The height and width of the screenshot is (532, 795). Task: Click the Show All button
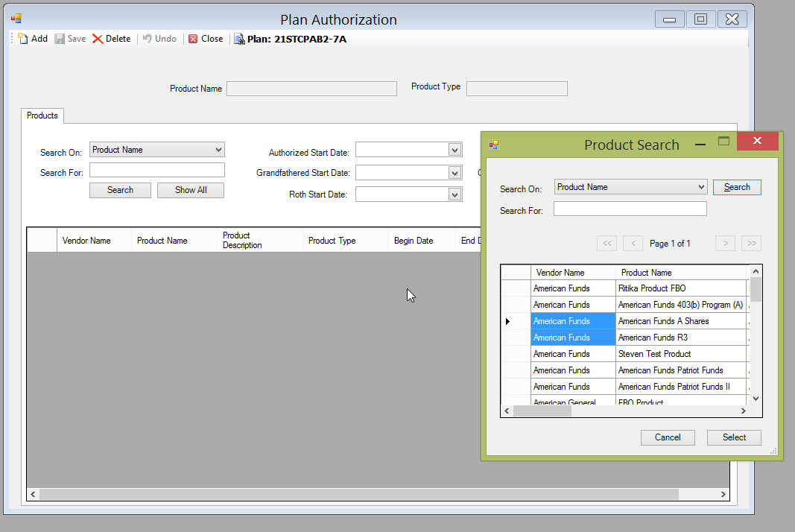190,190
